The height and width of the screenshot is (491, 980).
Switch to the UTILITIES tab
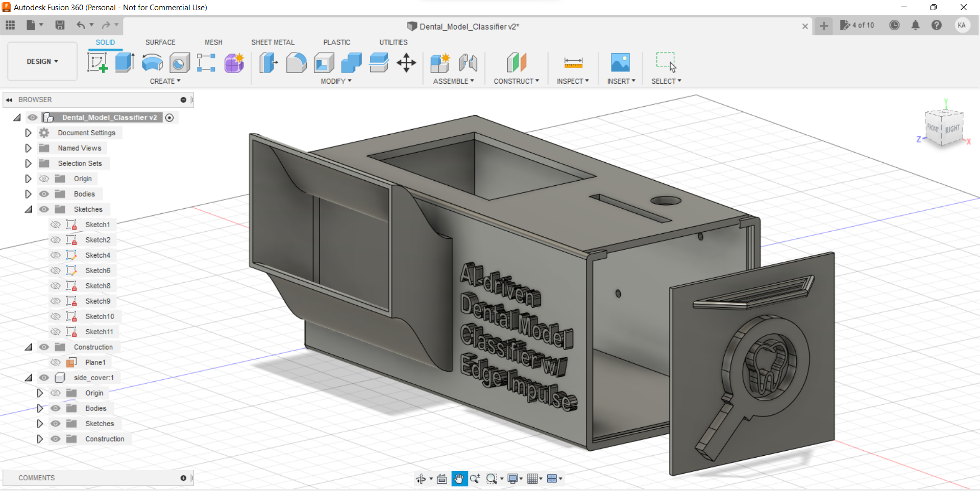(x=393, y=42)
